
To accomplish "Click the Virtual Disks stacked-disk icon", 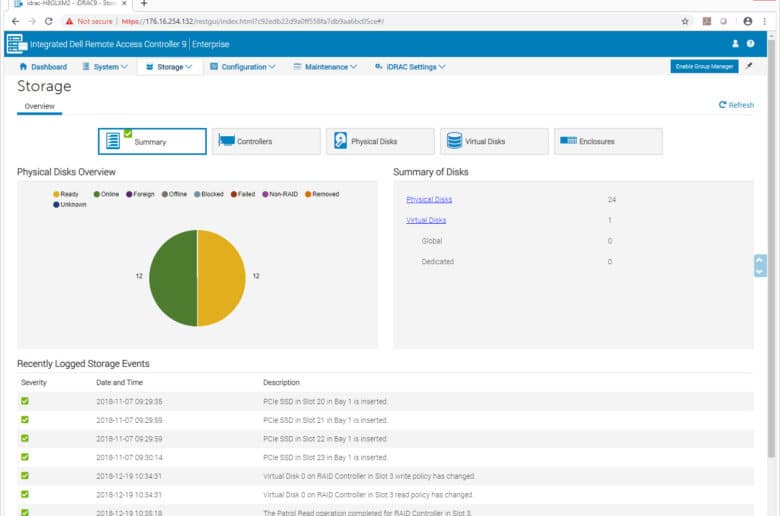I will tap(454, 140).
